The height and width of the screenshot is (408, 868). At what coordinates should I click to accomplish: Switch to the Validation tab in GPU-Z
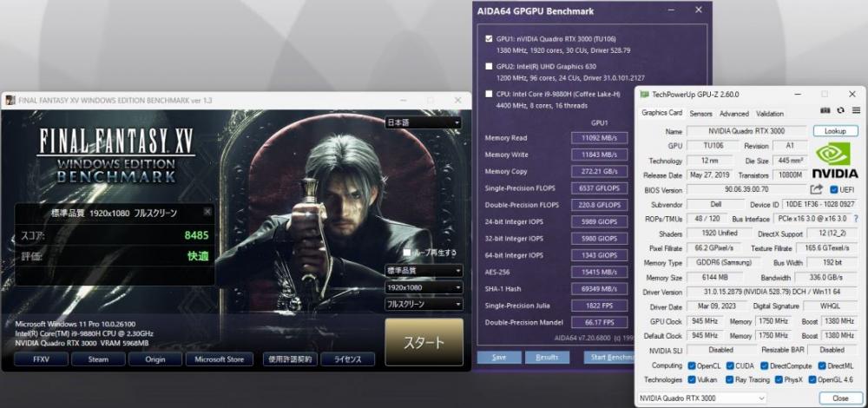click(x=770, y=114)
